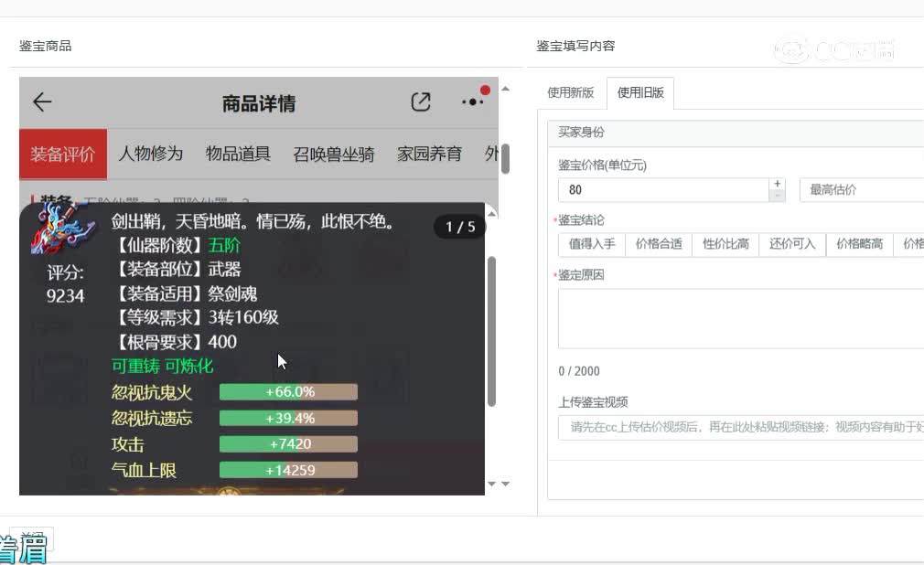Image resolution: width=924 pixels, height=565 pixels.
Task: Click the 【等级需求】3转160级 line
Action: tap(195, 317)
